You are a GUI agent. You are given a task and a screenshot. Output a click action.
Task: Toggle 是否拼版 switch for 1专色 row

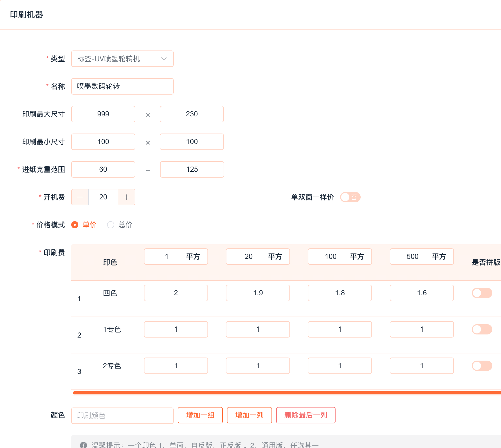point(482,329)
